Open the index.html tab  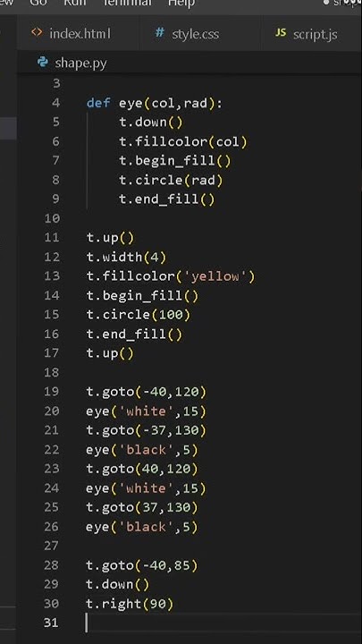tap(71, 33)
